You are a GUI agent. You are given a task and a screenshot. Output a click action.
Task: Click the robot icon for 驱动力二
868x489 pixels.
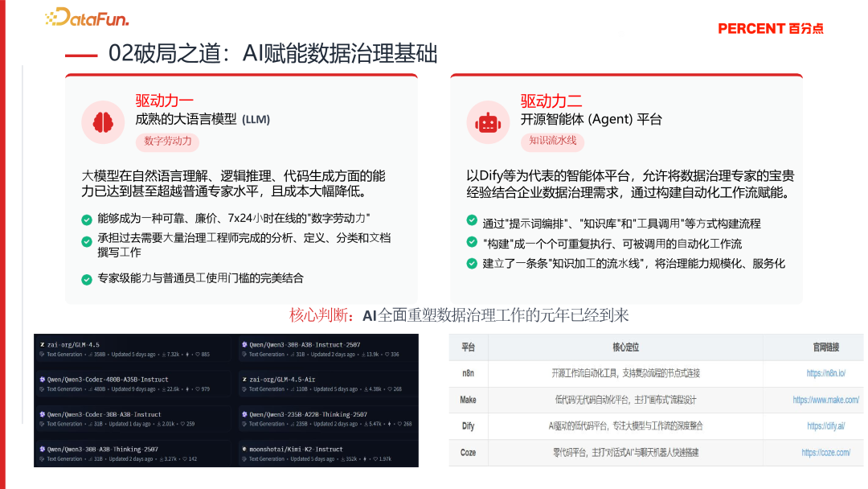(x=489, y=122)
